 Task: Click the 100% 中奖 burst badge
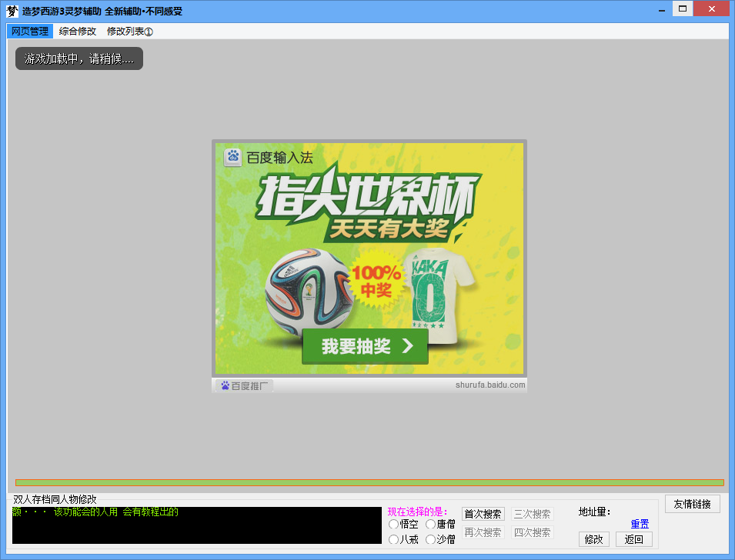click(x=376, y=282)
